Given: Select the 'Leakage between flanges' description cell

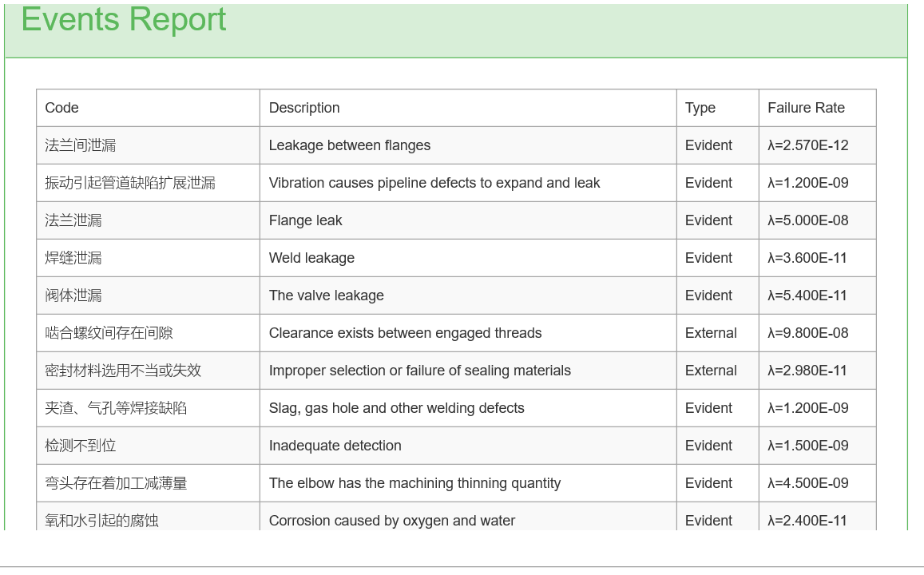Looking at the screenshot, I should (x=350, y=145).
